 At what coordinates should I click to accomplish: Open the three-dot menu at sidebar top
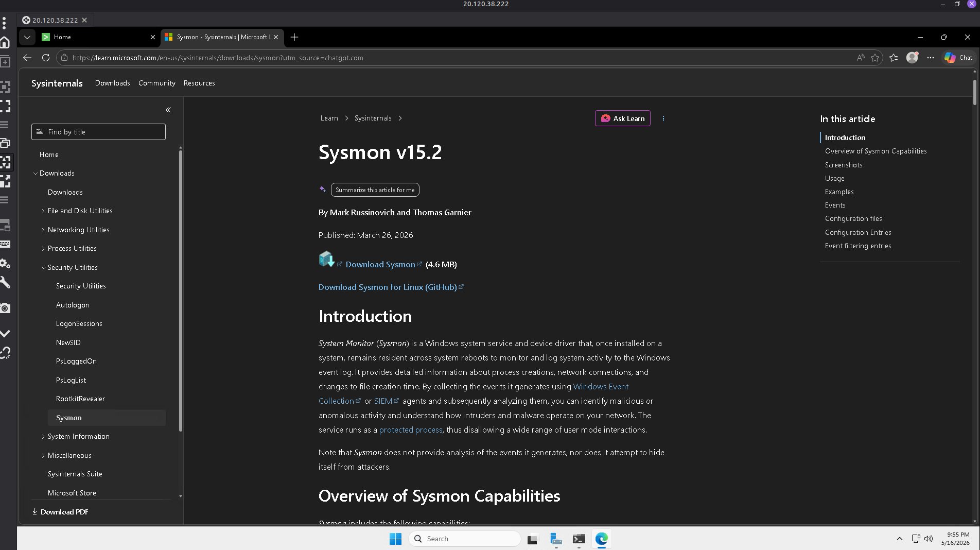(4, 23)
